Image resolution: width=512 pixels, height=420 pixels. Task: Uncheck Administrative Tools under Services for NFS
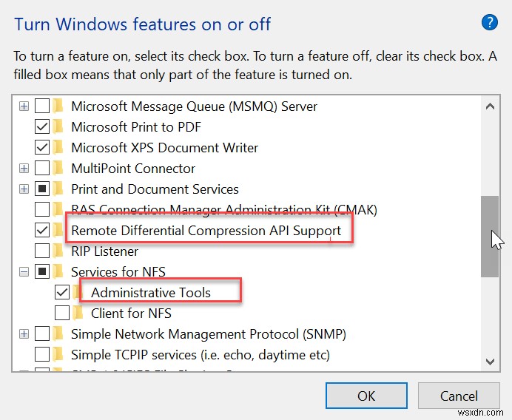62,292
